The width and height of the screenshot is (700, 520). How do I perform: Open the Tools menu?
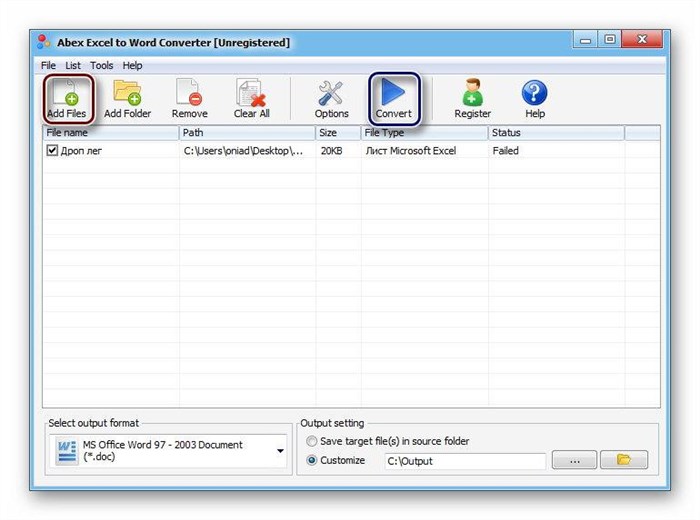click(x=101, y=66)
